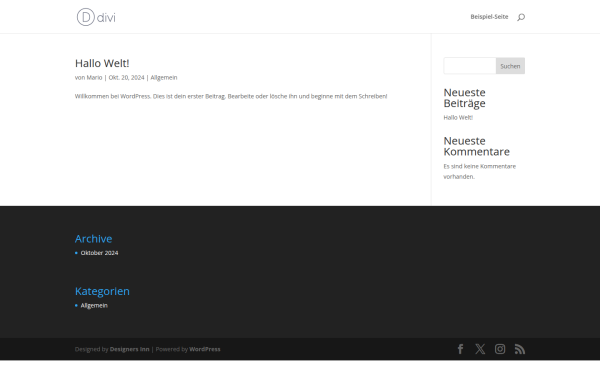
Task: Open the Facebook icon in footer
Action: [461, 349]
